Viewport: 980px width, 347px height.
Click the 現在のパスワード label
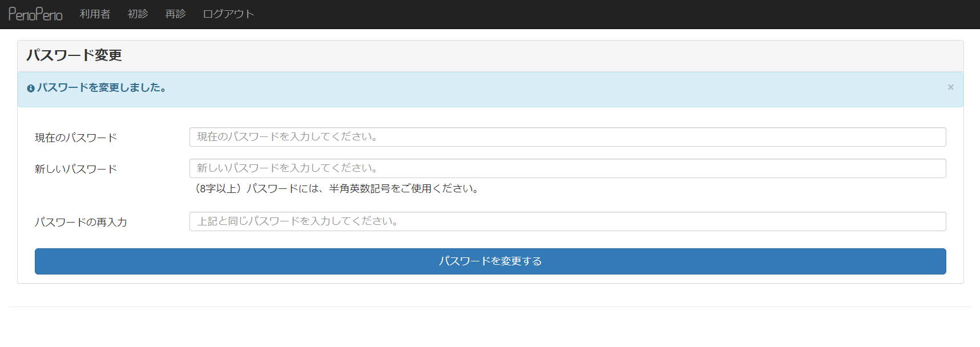pyautogui.click(x=76, y=138)
